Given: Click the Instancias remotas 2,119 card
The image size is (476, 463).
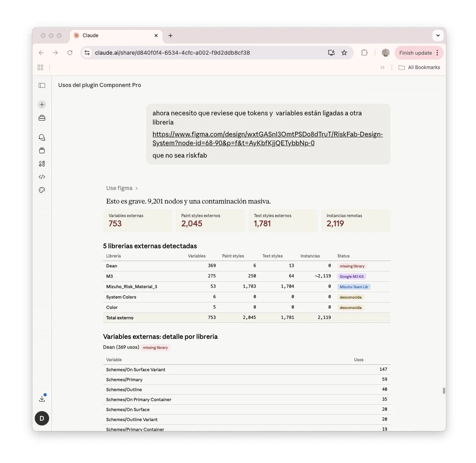Looking at the screenshot, I should click(355, 221).
